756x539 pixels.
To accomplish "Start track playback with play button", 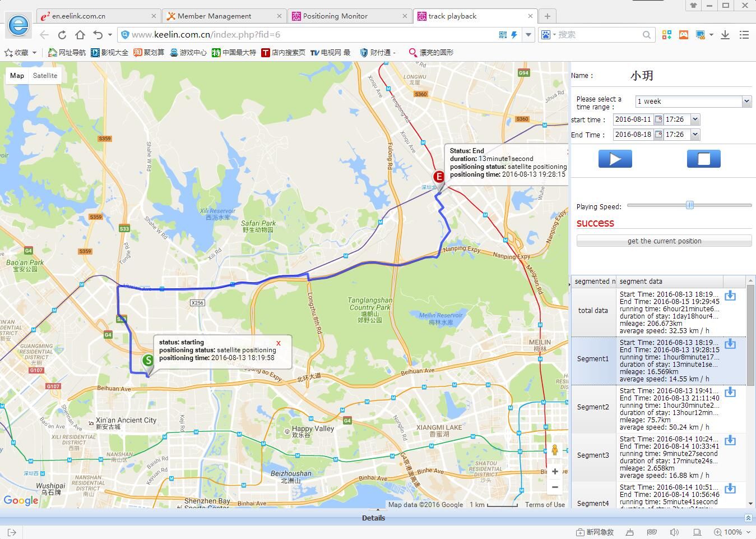I will coord(615,159).
